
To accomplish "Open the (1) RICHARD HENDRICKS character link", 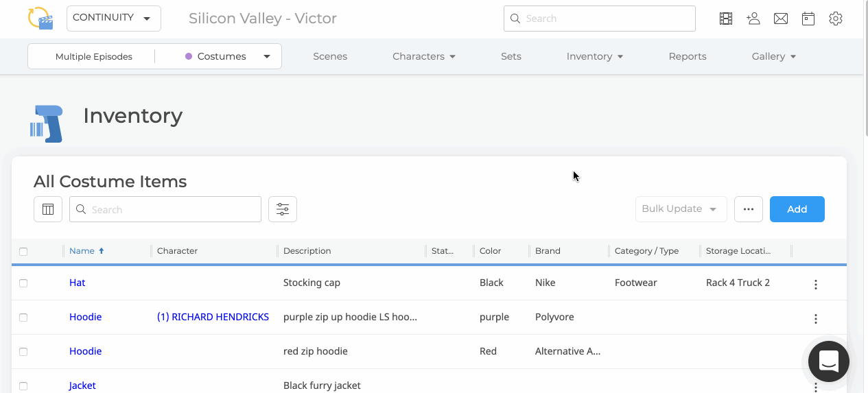I will pos(213,317).
